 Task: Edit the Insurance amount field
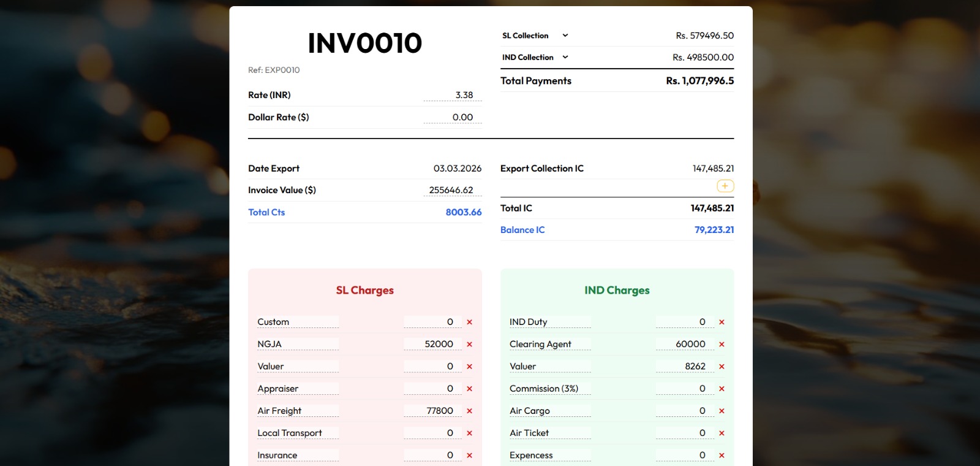[433, 455]
